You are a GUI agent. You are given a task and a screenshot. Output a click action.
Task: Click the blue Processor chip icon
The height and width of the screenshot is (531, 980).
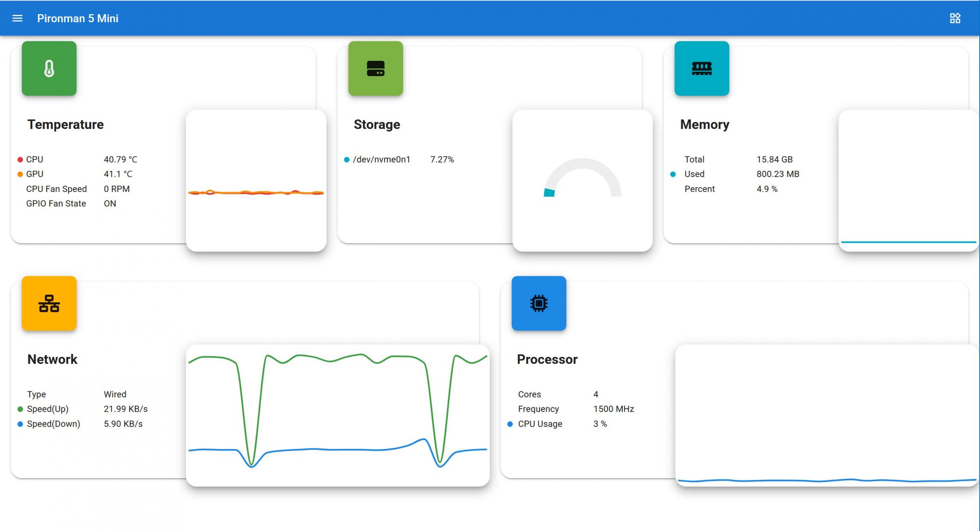(x=539, y=303)
